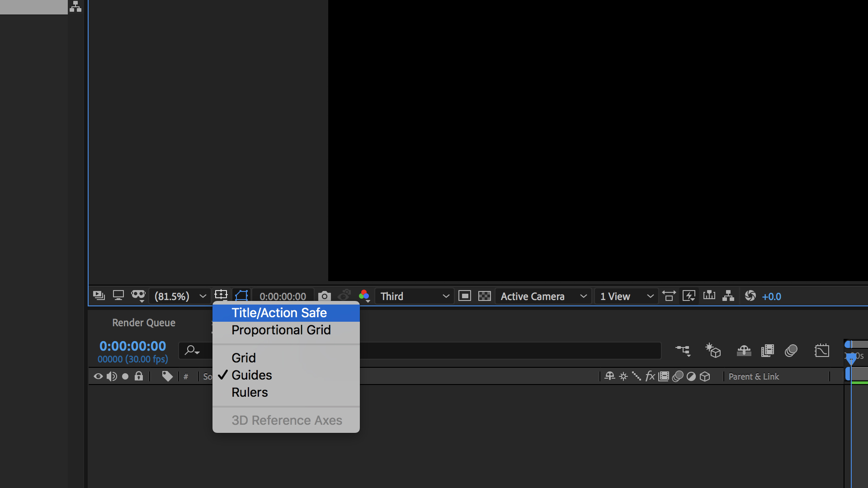Open the Composition Mini-Flowchart in the timeline
The height and width of the screenshot is (488, 868).
(x=683, y=351)
